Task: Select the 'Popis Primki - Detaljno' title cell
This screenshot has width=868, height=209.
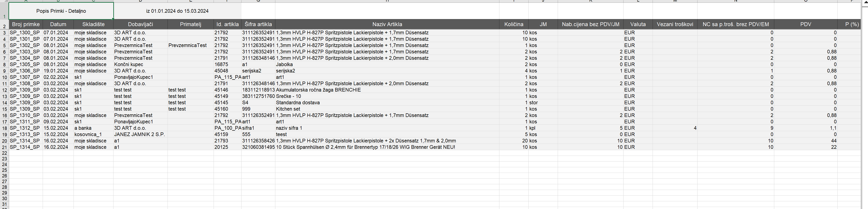Action: (61, 11)
